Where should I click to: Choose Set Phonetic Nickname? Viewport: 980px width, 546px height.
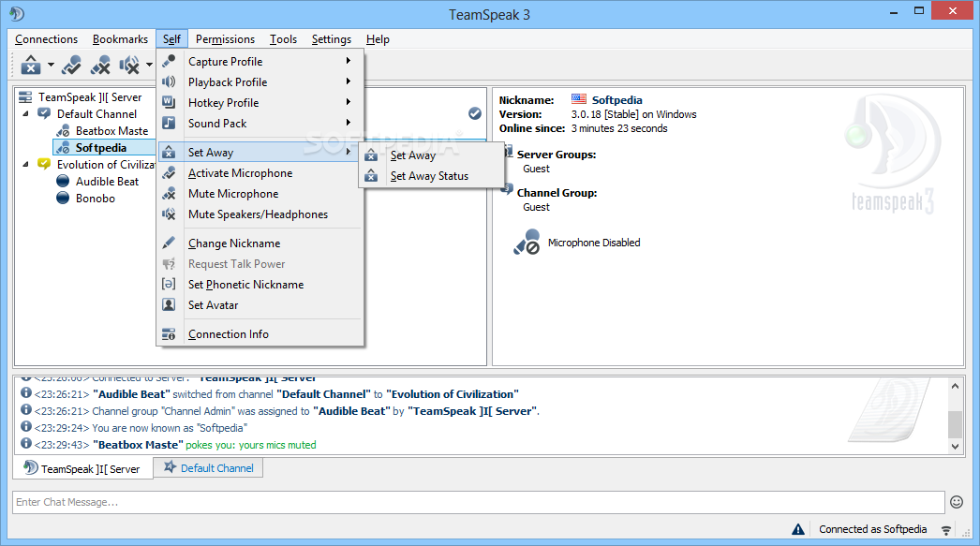click(x=260, y=285)
